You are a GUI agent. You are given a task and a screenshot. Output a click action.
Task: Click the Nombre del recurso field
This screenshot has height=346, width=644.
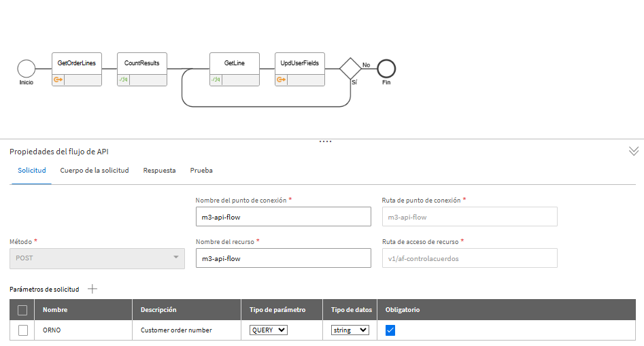click(284, 258)
